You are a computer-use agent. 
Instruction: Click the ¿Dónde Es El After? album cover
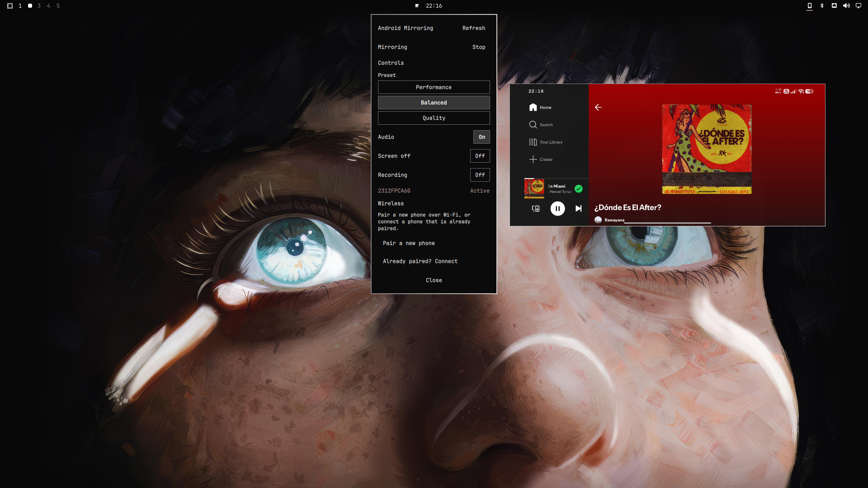(707, 149)
